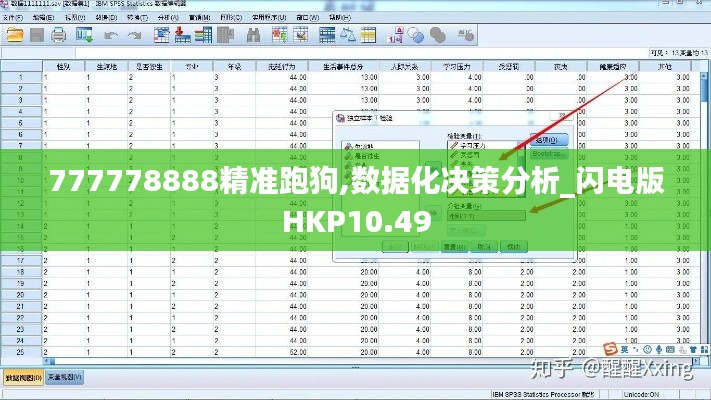Open the 编辑(E) menu
This screenshot has width=711, height=400.
[x=44, y=18]
